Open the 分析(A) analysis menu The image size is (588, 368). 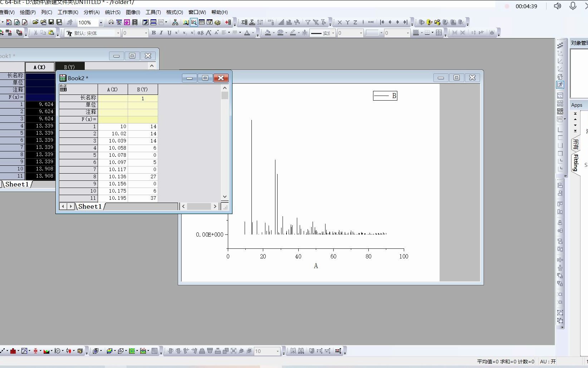[92, 12]
